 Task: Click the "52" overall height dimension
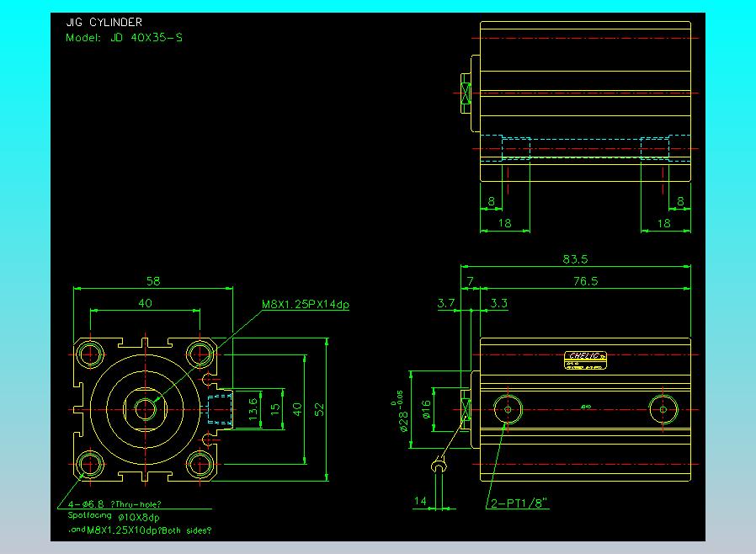point(320,409)
